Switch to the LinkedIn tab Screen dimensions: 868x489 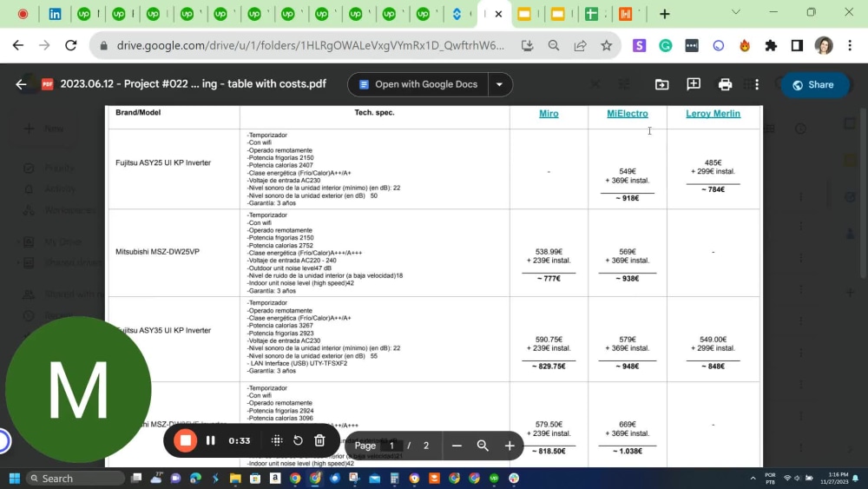[55, 14]
